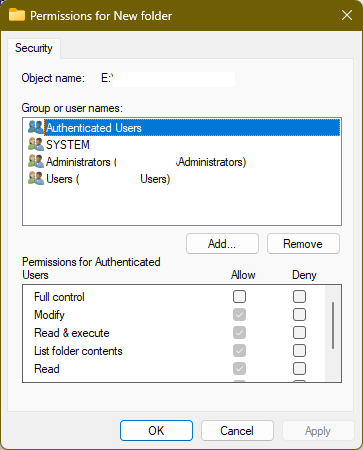Open the Security tab
This screenshot has width=363, height=450.
[x=34, y=48]
